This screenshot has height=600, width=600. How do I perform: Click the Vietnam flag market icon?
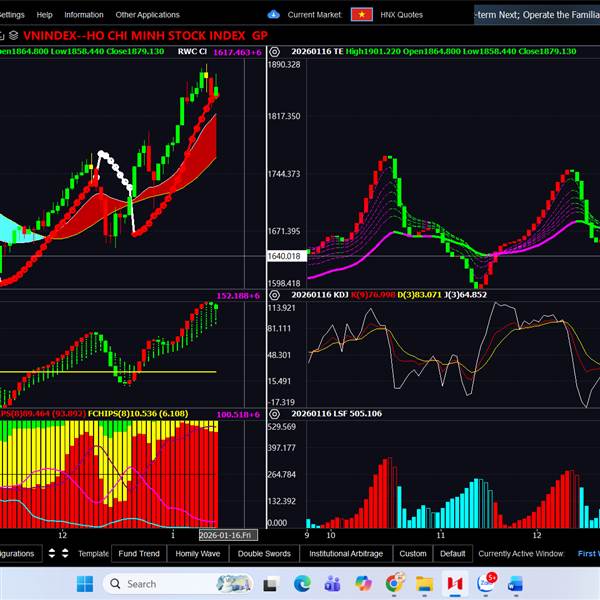(x=362, y=14)
